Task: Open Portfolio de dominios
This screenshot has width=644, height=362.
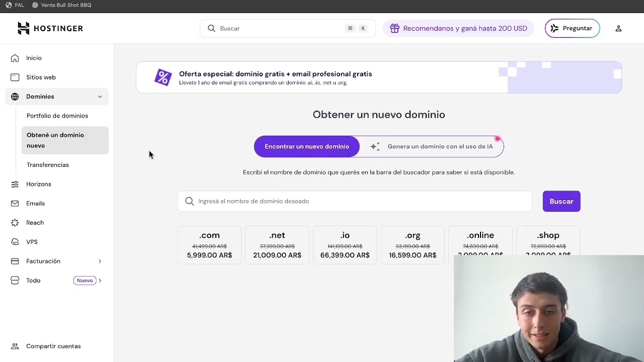Action: (x=64, y=116)
